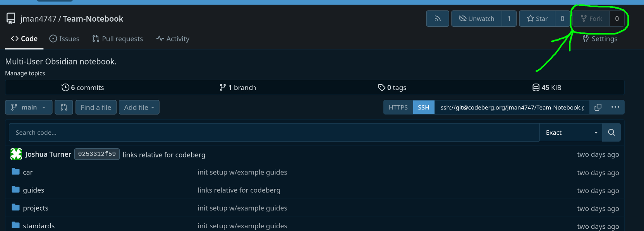The height and width of the screenshot is (231, 644).
Task: Open commit 0253312f59
Action: point(97,154)
